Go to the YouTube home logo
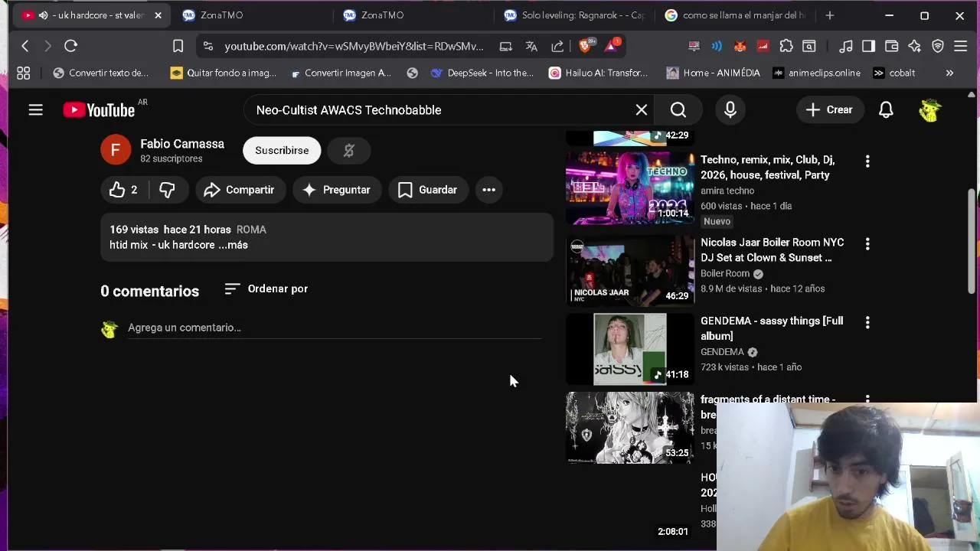Viewport: 980px width, 551px height. pos(99,110)
